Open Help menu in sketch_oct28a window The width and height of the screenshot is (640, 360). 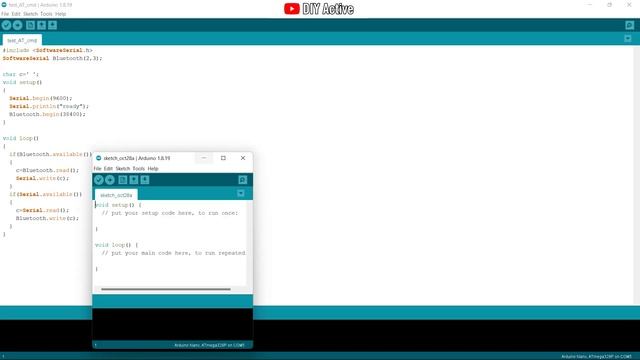[153, 169]
